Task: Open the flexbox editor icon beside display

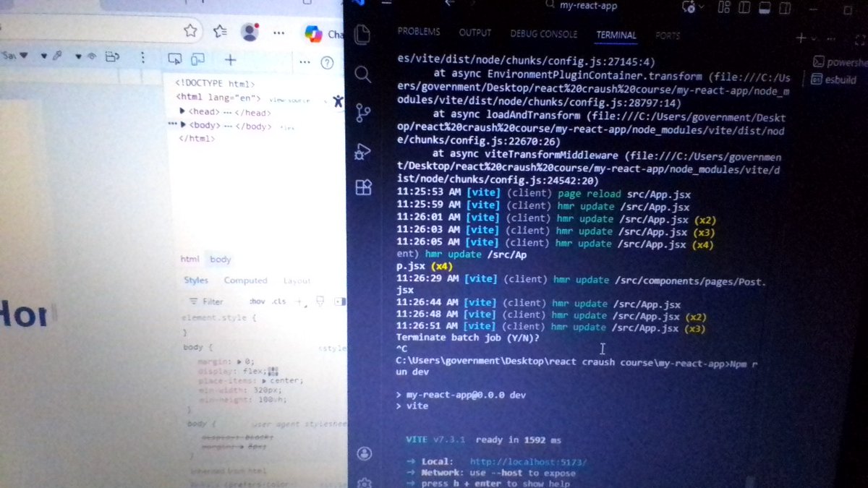Action: point(273,372)
